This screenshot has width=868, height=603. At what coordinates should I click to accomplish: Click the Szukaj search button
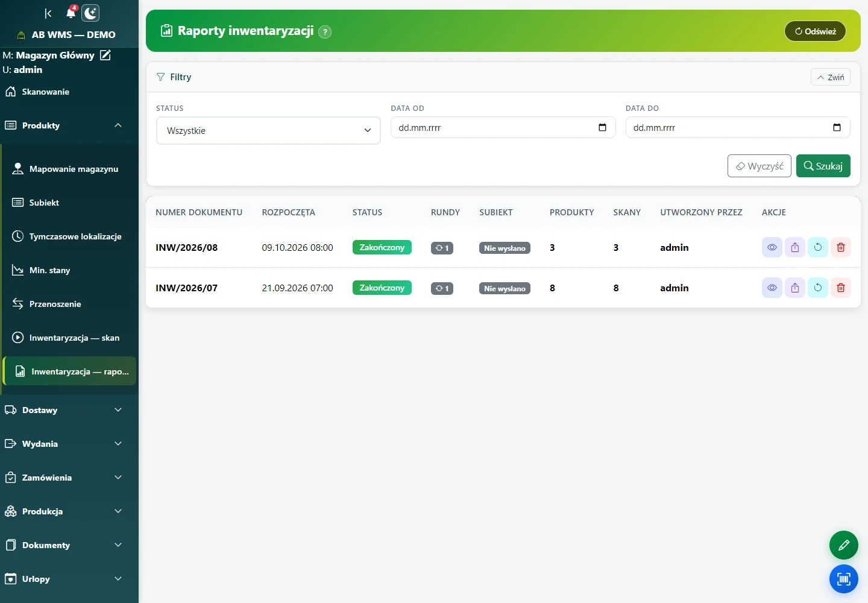click(x=823, y=166)
